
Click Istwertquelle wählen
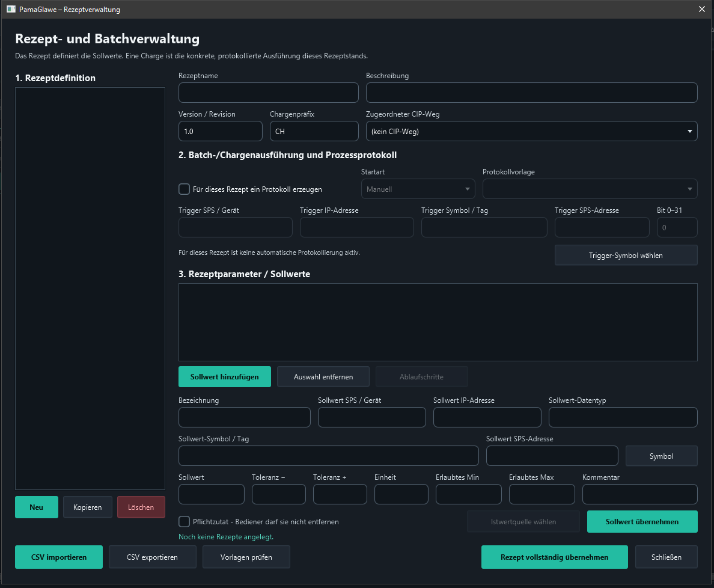(x=523, y=521)
